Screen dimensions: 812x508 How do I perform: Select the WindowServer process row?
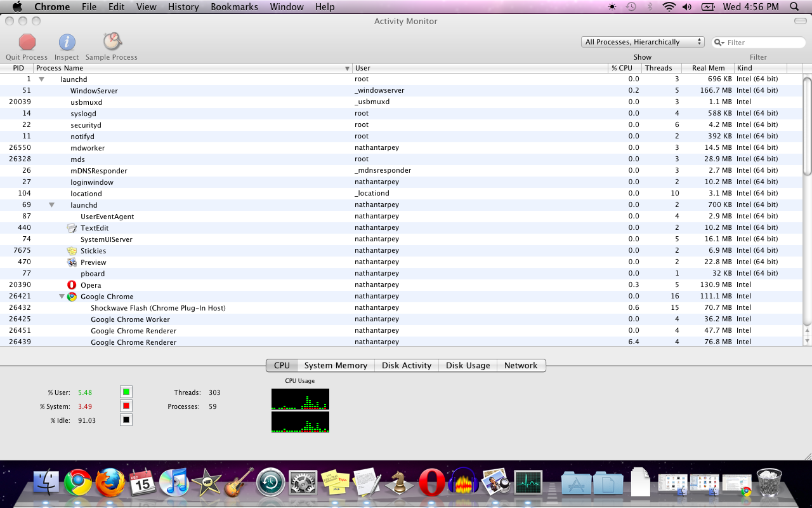[401, 91]
